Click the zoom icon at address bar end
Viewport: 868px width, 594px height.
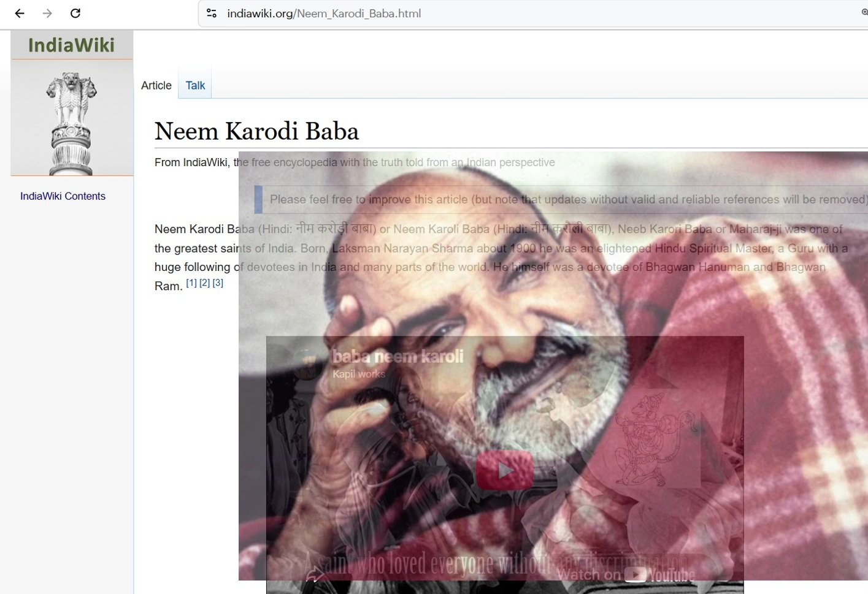coord(864,13)
